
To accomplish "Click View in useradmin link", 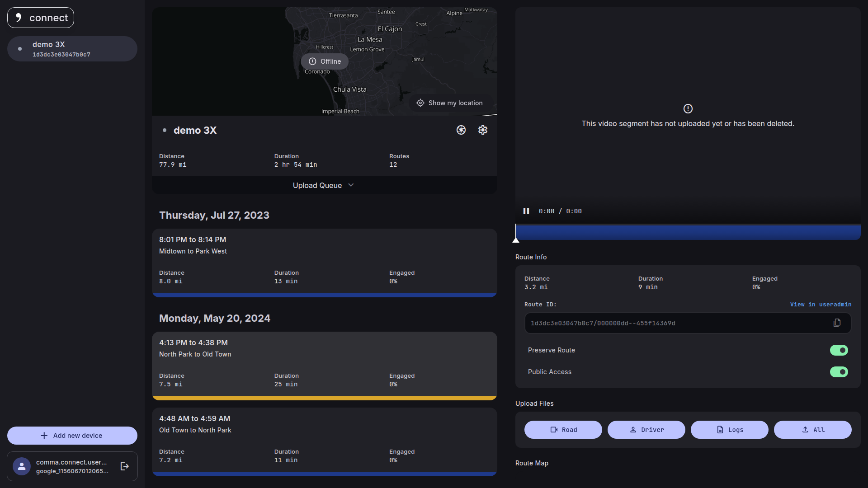I will [821, 305].
